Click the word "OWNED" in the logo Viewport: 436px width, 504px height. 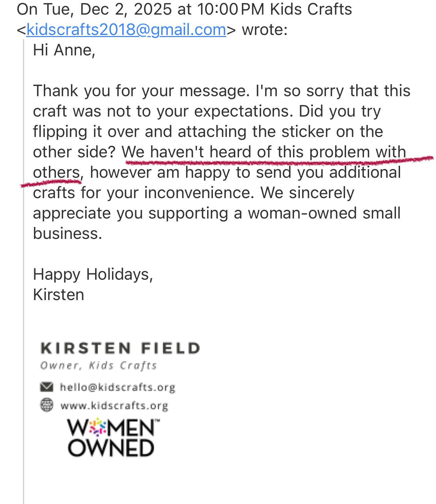(111, 448)
